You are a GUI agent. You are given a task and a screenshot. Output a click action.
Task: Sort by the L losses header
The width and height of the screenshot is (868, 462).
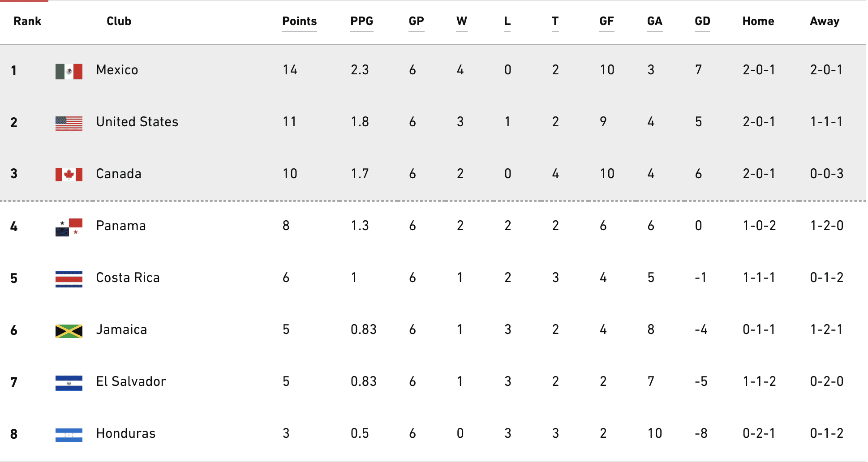click(507, 21)
